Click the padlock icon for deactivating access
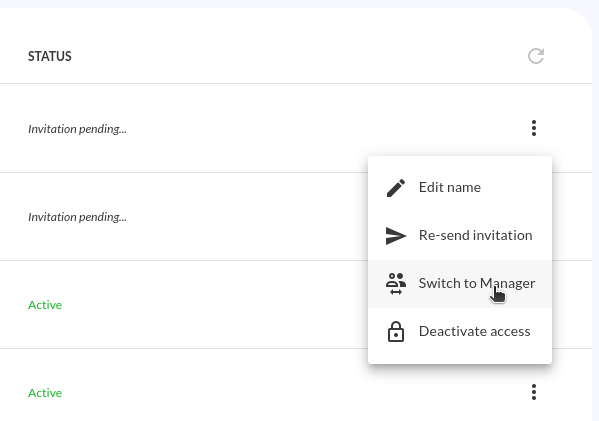The width and height of the screenshot is (599, 421). pyautogui.click(x=396, y=331)
